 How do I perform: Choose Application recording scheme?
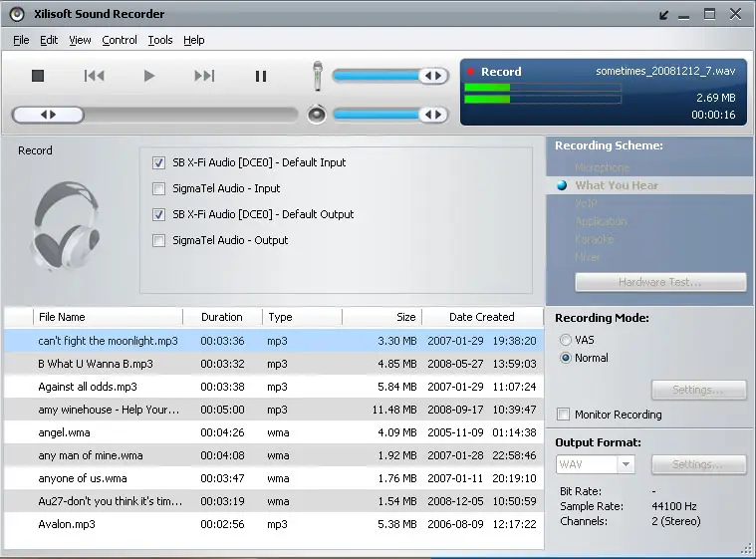click(x=601, y=221)
